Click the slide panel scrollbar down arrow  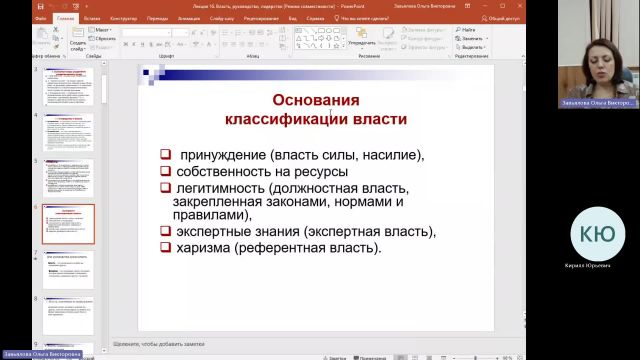click(104, 350)
